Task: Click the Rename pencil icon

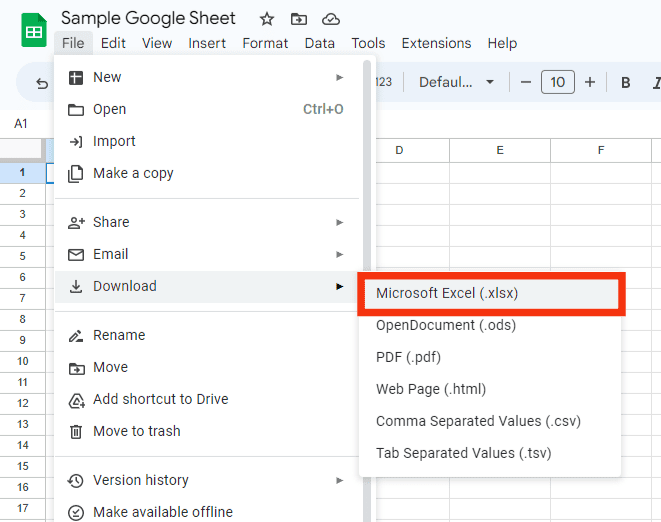Action: (x=76, y=336)
